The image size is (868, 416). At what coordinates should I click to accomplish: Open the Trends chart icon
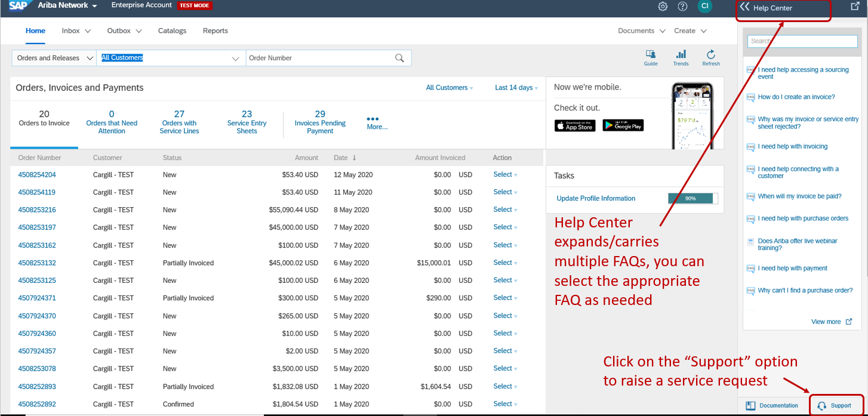(x=681, y=58)
